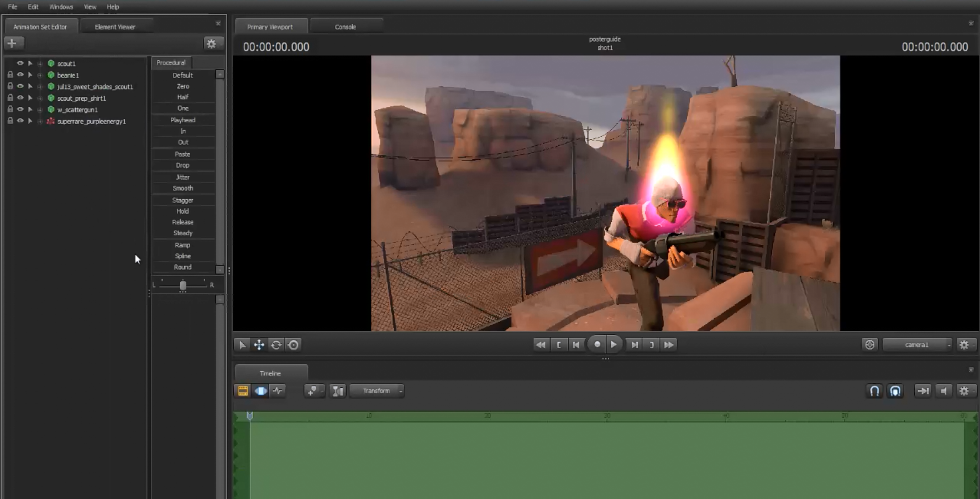This screenshot has width=980, height=499.
Task: Open the Windows menu
Action: coord(61,7)
